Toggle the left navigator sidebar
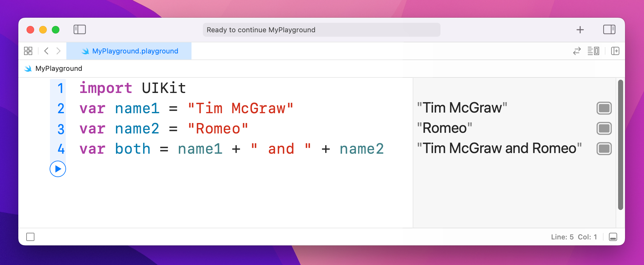Screen dimensions: 644x265 [80, 29]
